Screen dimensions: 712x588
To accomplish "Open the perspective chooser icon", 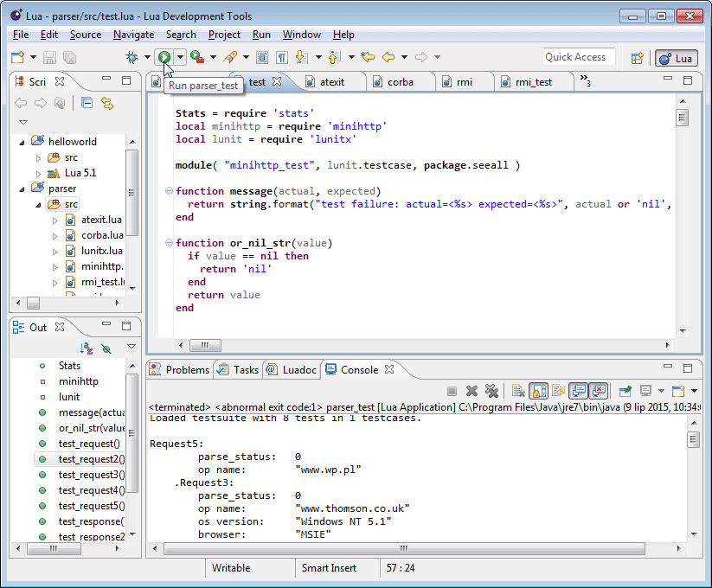I will coord(638,58).
